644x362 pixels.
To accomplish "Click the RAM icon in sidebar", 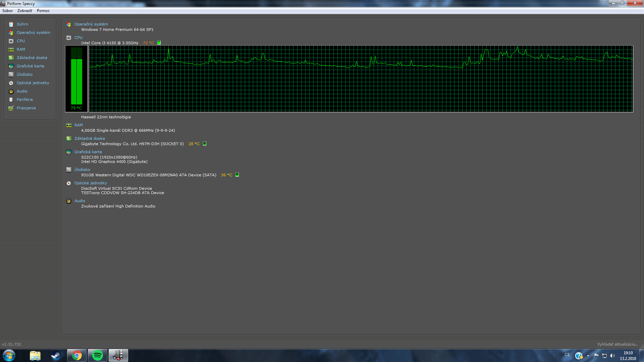I will point(11,49).
